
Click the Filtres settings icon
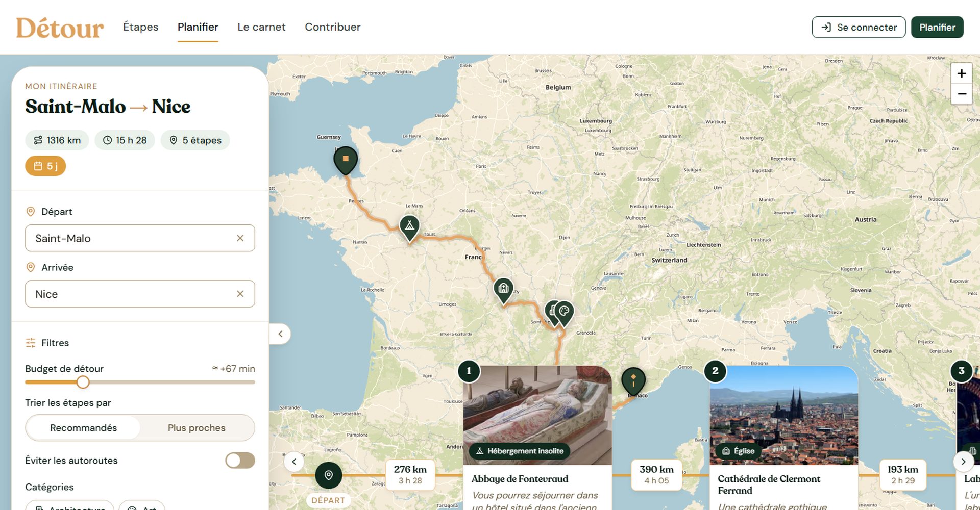click(x=31, y=343)
